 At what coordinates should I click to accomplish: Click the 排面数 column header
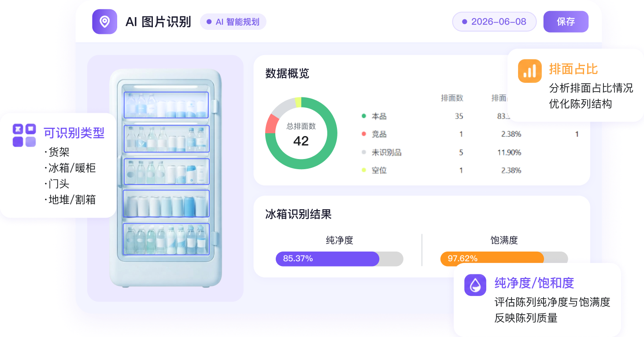(452, 98)
